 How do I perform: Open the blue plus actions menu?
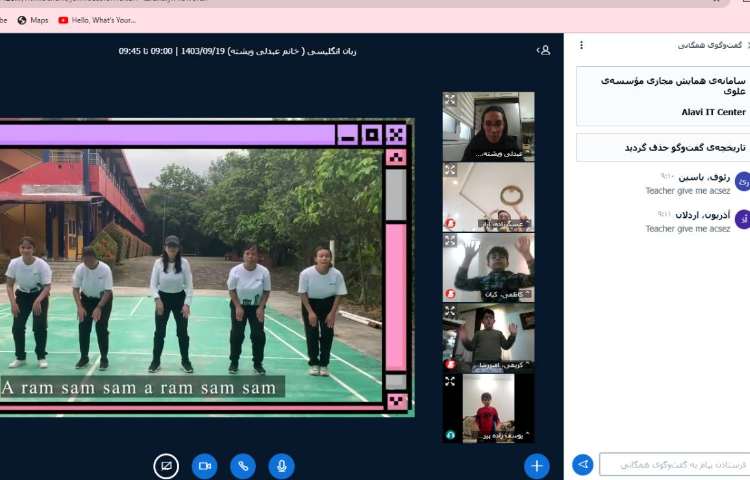(x=537, y=466)
